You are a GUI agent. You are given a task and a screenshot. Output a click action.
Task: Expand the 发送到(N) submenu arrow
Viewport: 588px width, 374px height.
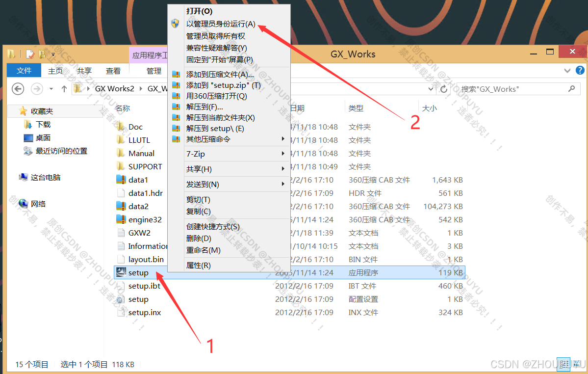pyautogui.click(x=283, y=184)
